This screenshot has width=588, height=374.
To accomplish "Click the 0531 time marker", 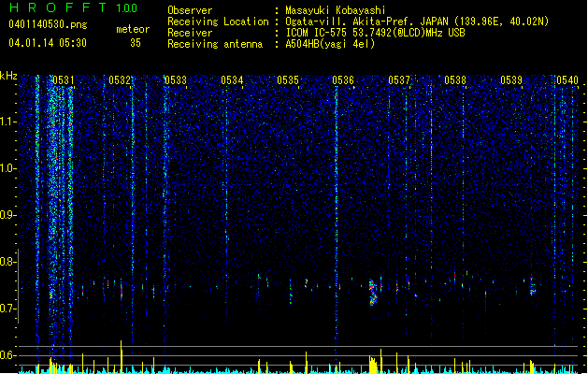I will coord(63,80).
